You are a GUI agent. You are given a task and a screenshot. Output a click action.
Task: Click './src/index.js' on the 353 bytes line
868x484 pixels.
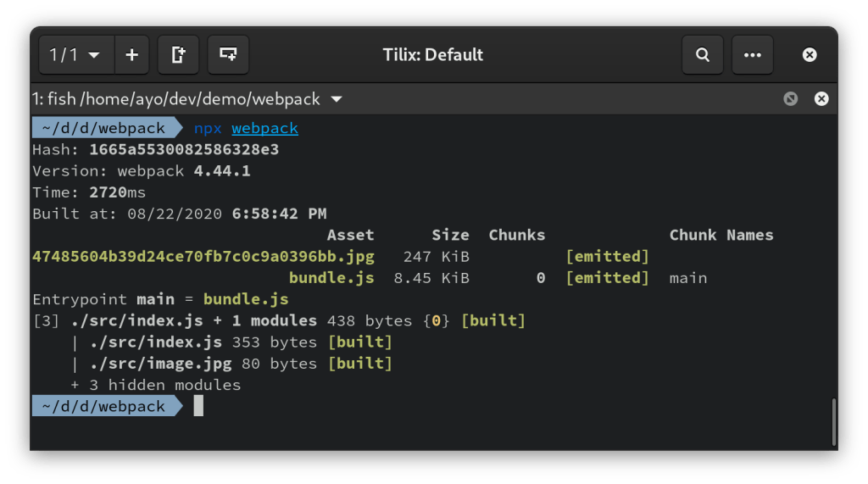(x=156, y=342)
